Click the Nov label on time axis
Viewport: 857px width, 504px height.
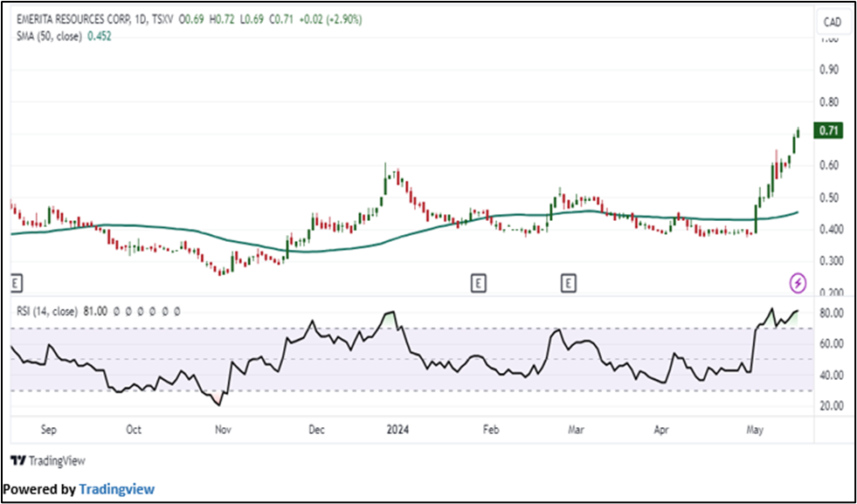coord(223,430)
